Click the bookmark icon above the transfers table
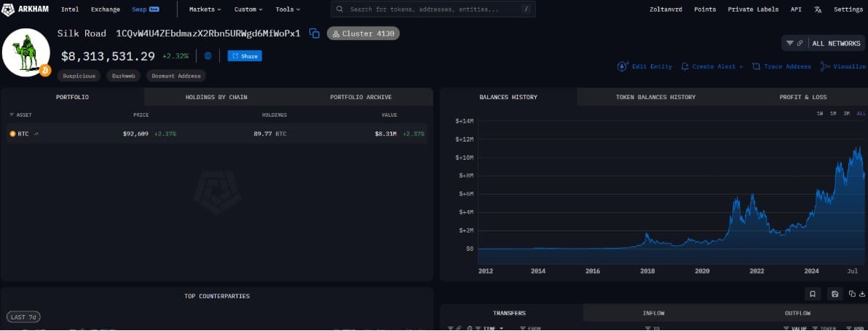This screenshot has height=331, width=868. pyautogui.click(x=811, y=294)
